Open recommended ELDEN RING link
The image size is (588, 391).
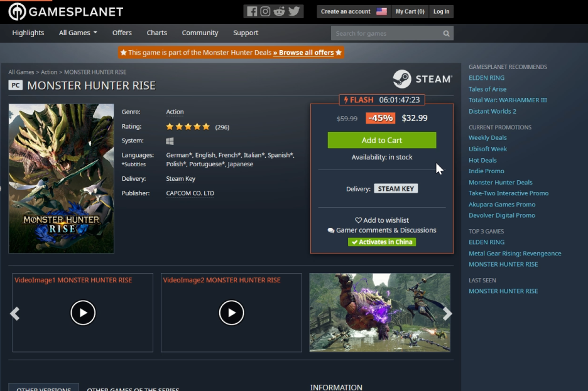point(486,78)
